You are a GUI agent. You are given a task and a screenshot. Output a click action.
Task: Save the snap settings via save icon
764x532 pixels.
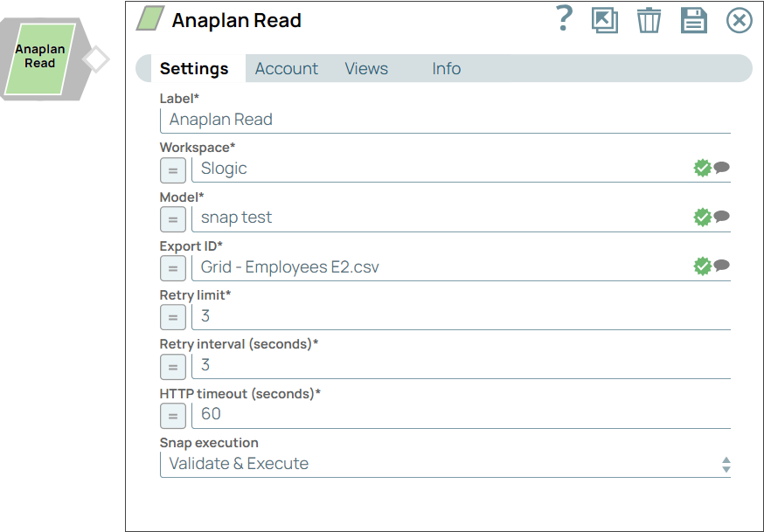point(693,19)
